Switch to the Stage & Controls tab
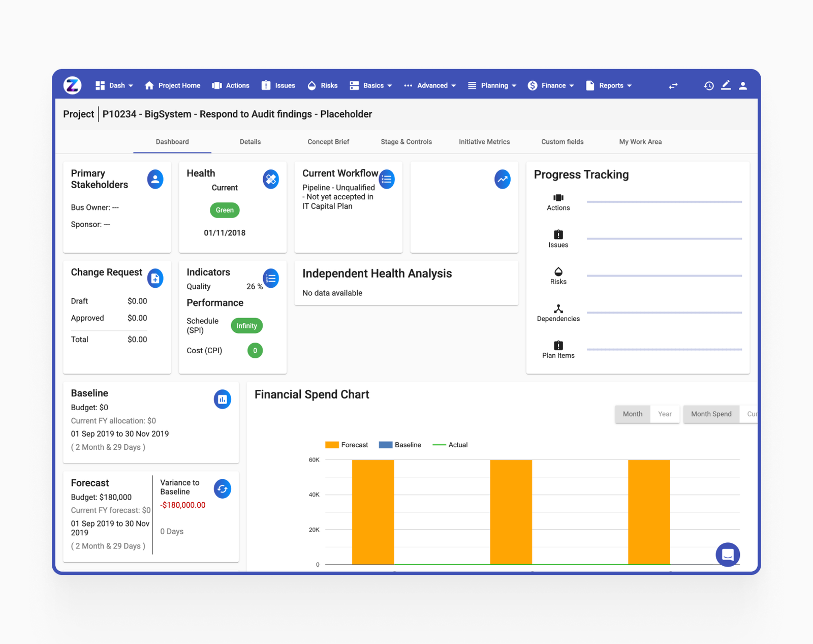Image resolution: width=813 pixels, height=644 pixels. click(406, 142)
